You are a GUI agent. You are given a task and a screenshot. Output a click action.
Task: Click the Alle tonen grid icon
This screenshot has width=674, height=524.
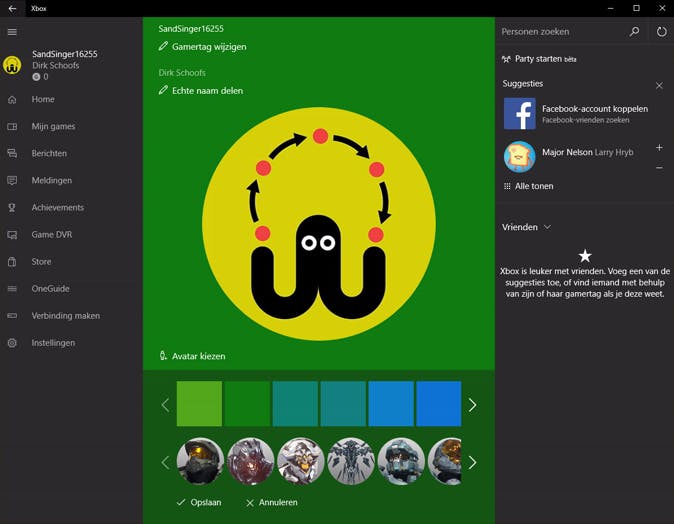pos(507,186)
